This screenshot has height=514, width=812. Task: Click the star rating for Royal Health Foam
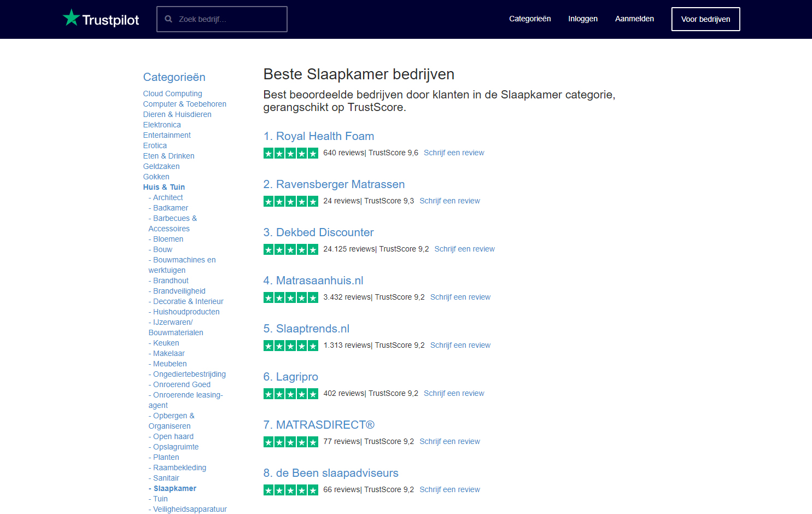point(291,153)
